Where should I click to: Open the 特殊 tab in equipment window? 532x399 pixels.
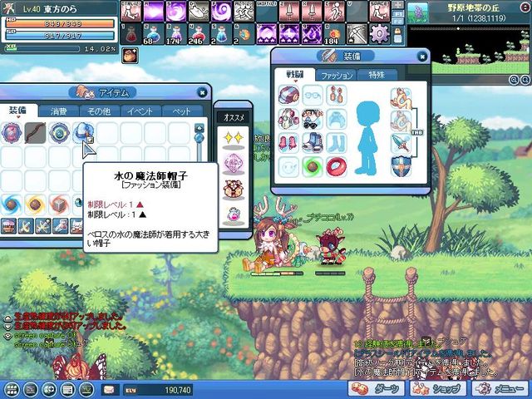point(377,75)
